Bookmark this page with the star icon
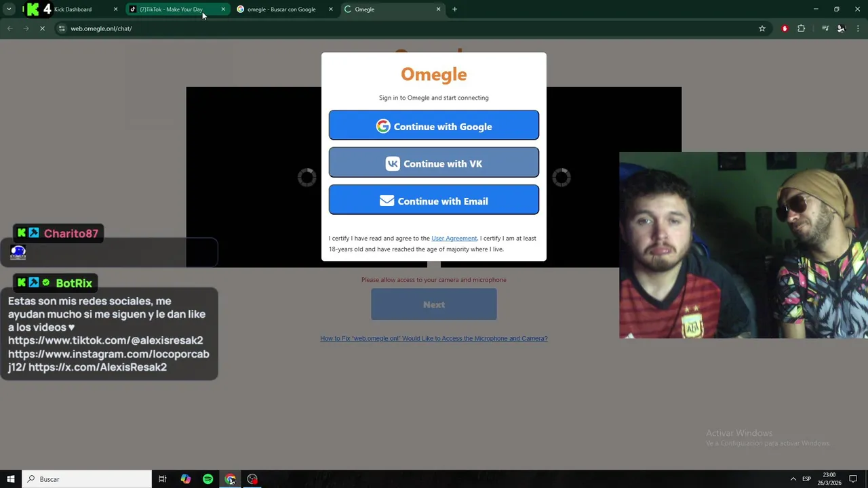This screenshot has width=868, height=488. point(762,28)
